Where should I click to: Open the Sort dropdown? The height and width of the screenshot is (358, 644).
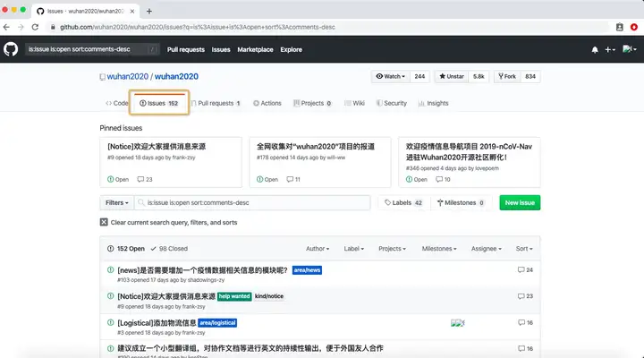click(524, 249)
